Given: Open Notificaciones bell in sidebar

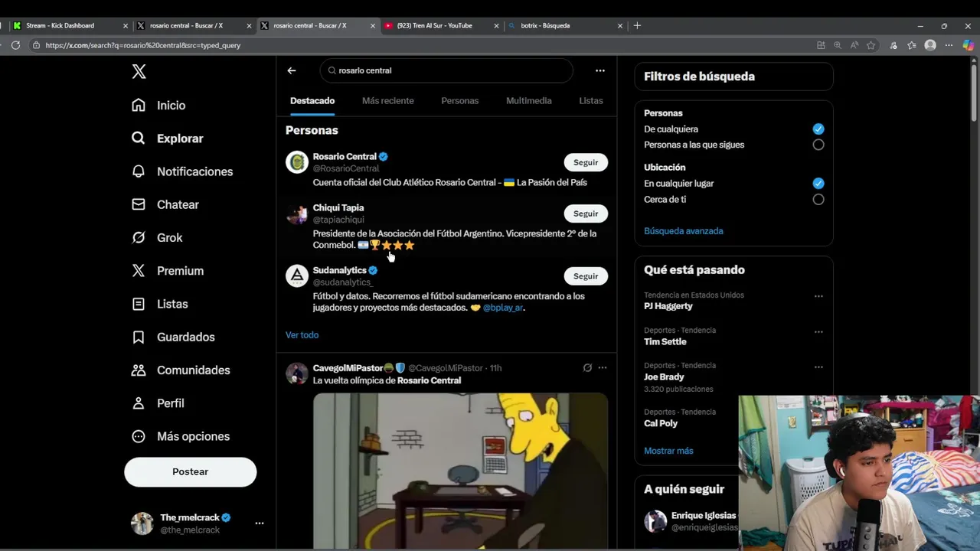Looking at the screenshot, I should [x=182, y=171].
